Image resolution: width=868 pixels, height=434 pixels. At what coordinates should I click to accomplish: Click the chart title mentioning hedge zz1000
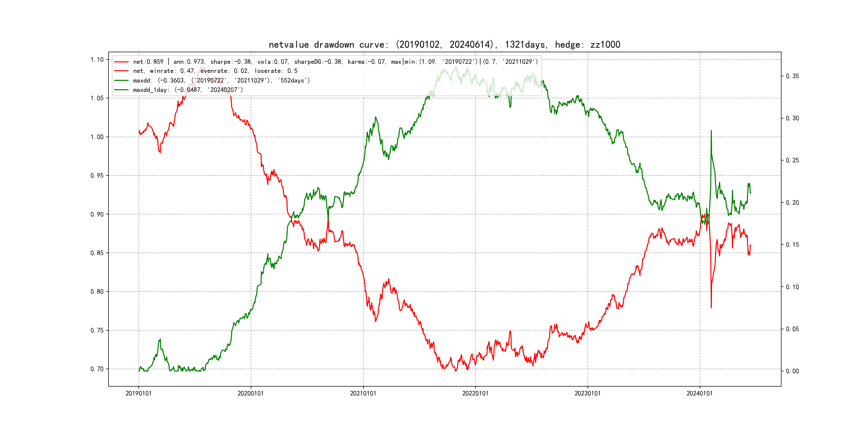[444, 44]
